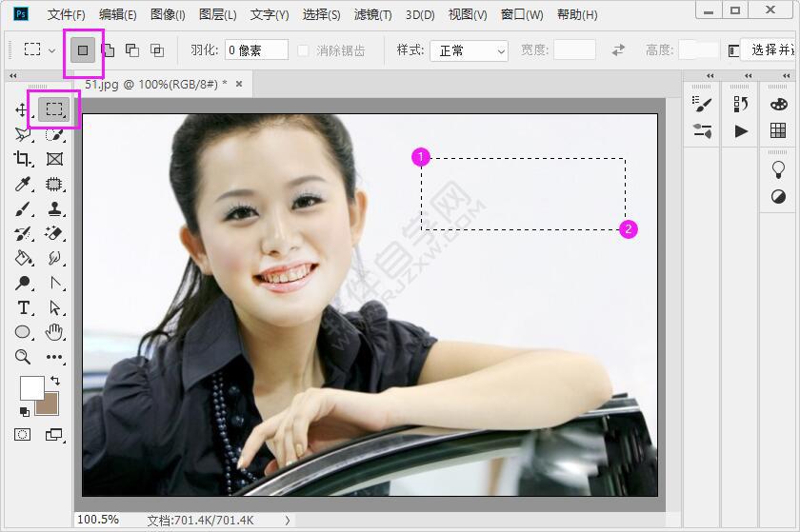Select the Polygonal Lasso tool
The width and height of the screenshot is (800, 532).
tap(23, 134)
